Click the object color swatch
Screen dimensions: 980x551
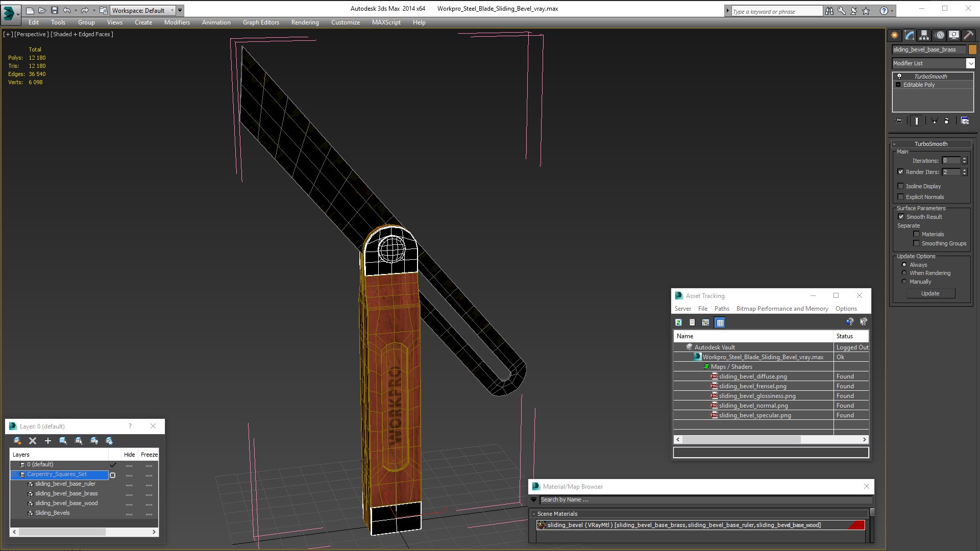coord(972,49)
